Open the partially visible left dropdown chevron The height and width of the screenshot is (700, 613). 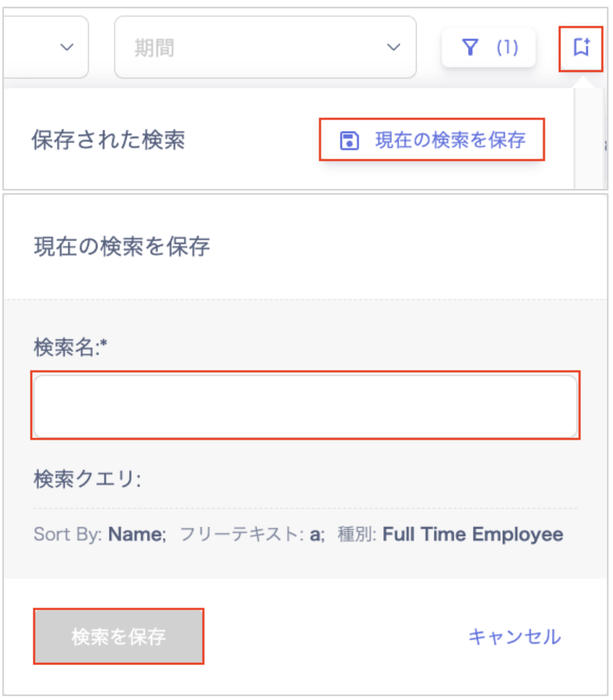pyautogui.click(x=67, y=48)
